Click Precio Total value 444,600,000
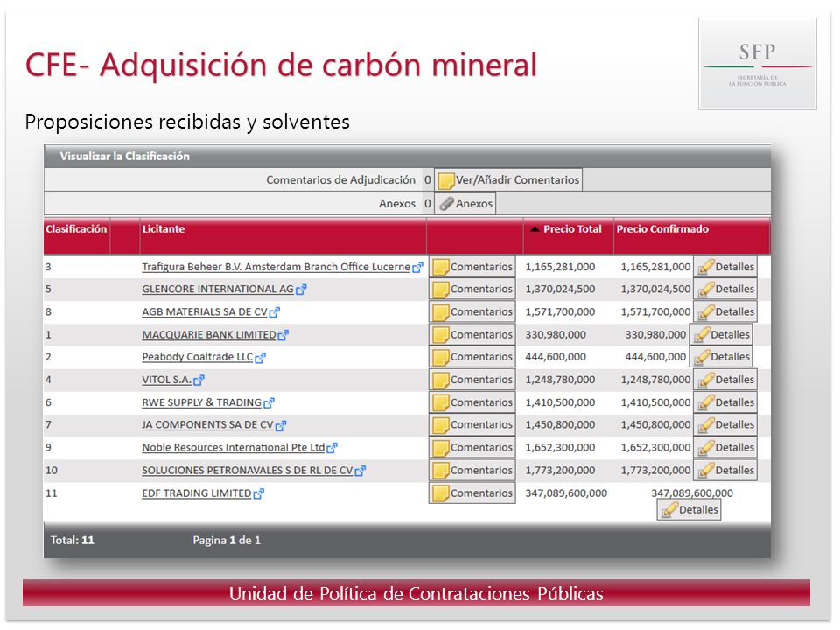The width and height of the screenshot is (840, 630). tap(556, 357)
